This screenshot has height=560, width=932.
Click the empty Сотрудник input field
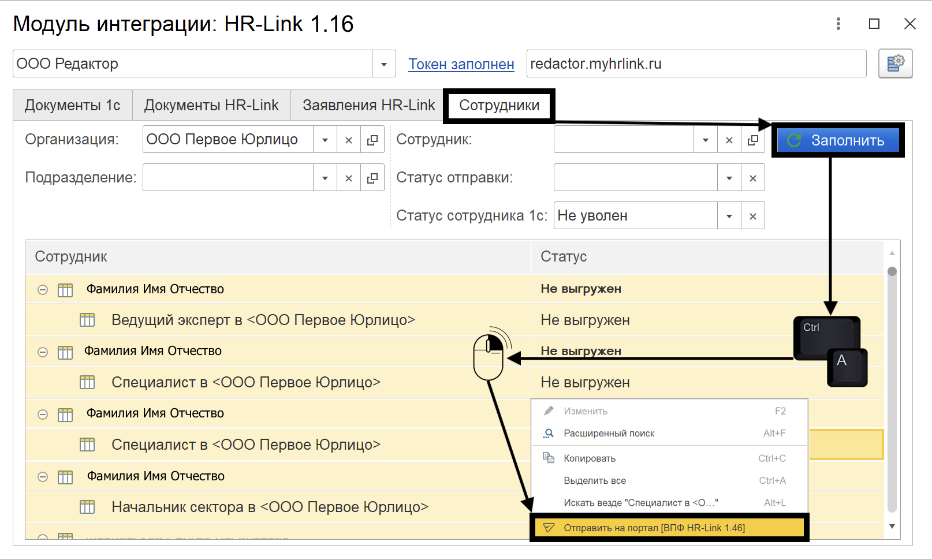tap(624, 140)
